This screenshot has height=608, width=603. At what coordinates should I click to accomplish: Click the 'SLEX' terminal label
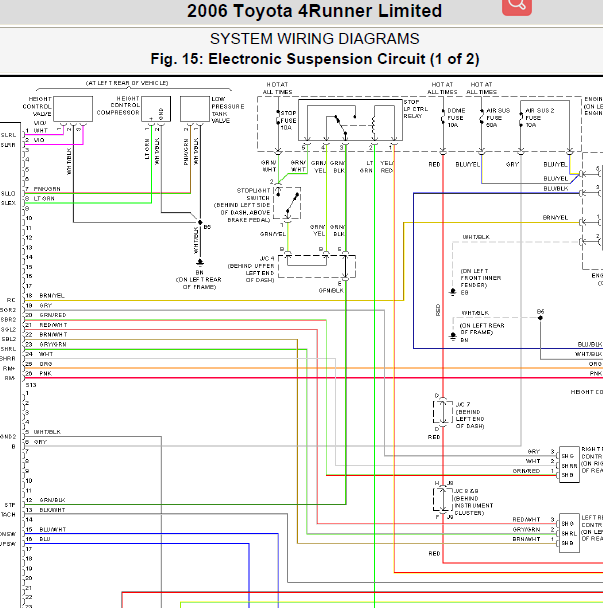tap(8, 203)
